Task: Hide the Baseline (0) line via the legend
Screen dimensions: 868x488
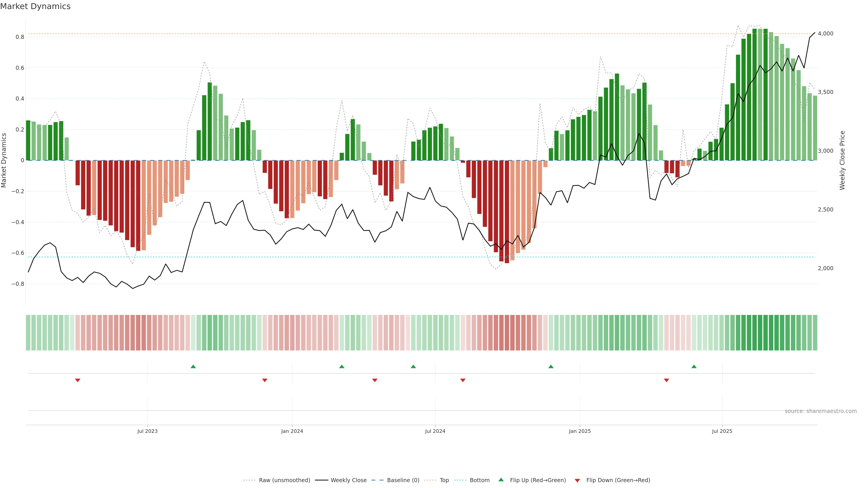Action: 403,480
